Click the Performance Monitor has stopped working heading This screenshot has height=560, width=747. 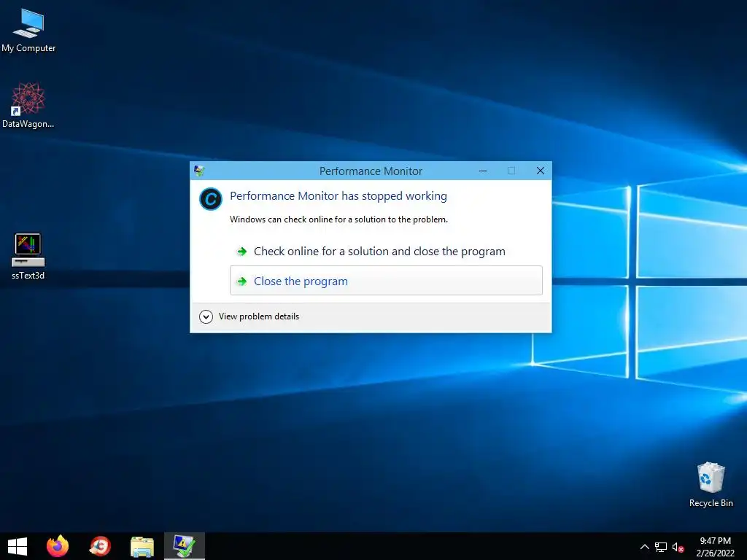pos(338,195)
